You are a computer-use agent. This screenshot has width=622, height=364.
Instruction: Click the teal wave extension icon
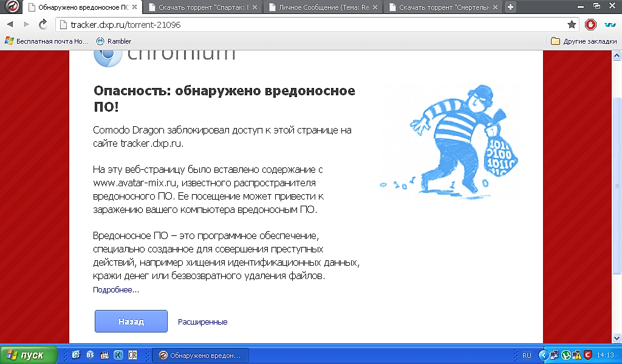pyautogui.click(x=610, y=24)
